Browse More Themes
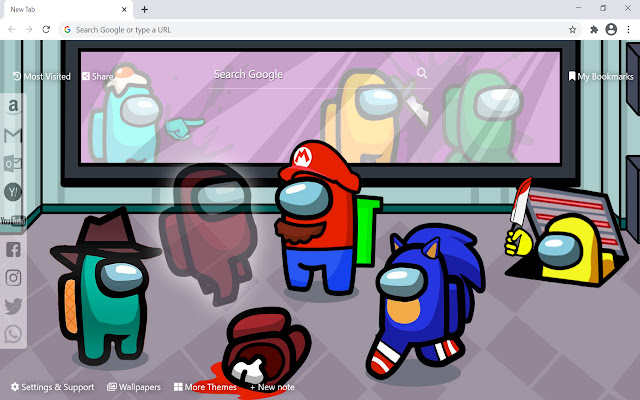The height and width of the screenshot is (400, 640). pos(205,387)
